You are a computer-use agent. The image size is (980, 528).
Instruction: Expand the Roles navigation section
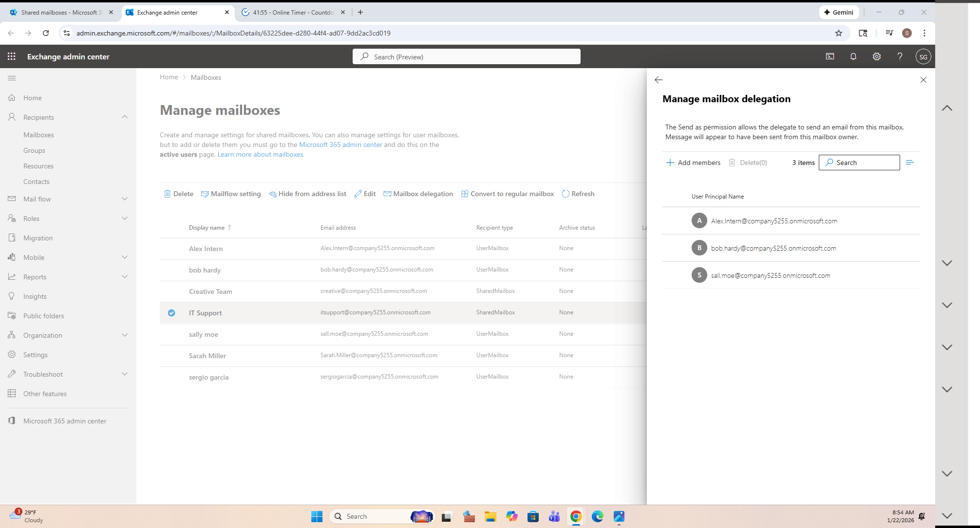[x=125, y=218]
